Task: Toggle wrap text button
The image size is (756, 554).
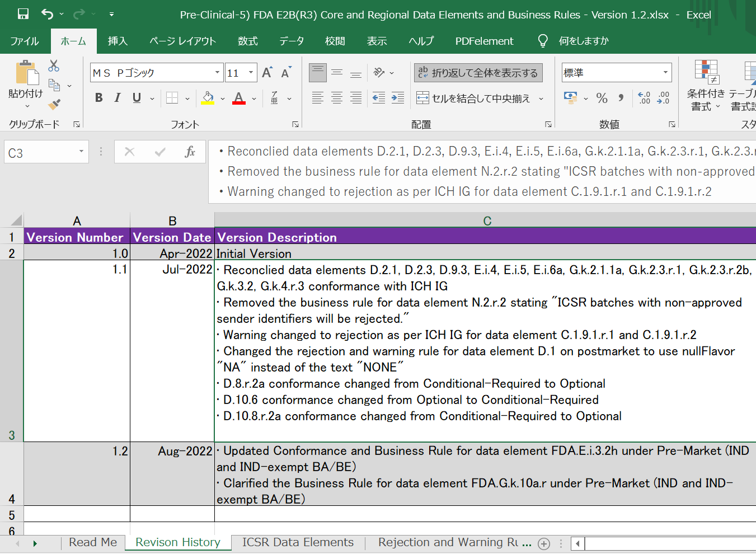Action: coord(478,73)
